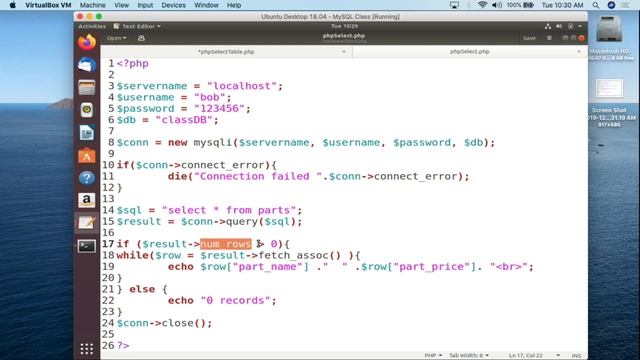Screen dimensions: 640x360
Task: Open the View menu
Action: tap(121, 5)
